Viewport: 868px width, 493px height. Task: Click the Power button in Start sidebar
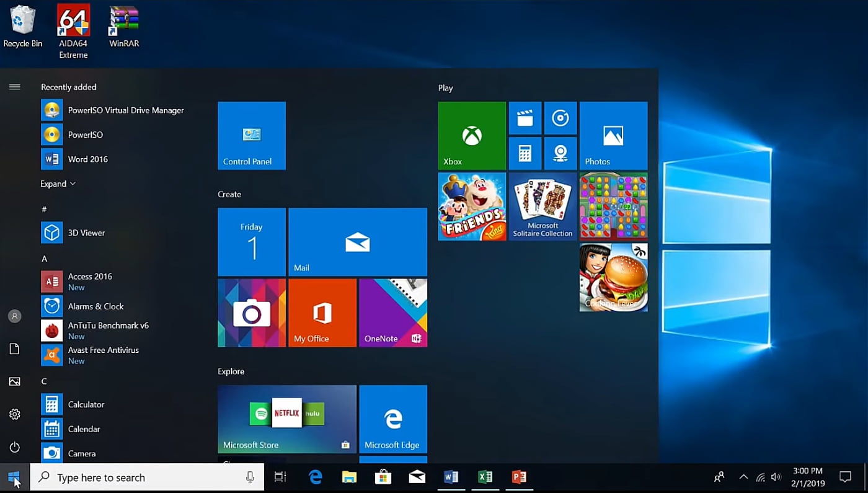pyautogui.click(x=15, y=447)
